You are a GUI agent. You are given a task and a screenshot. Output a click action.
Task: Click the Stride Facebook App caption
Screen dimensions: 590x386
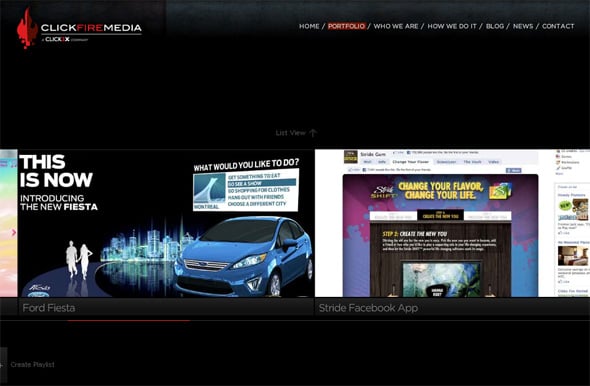(x=368, y=308)
